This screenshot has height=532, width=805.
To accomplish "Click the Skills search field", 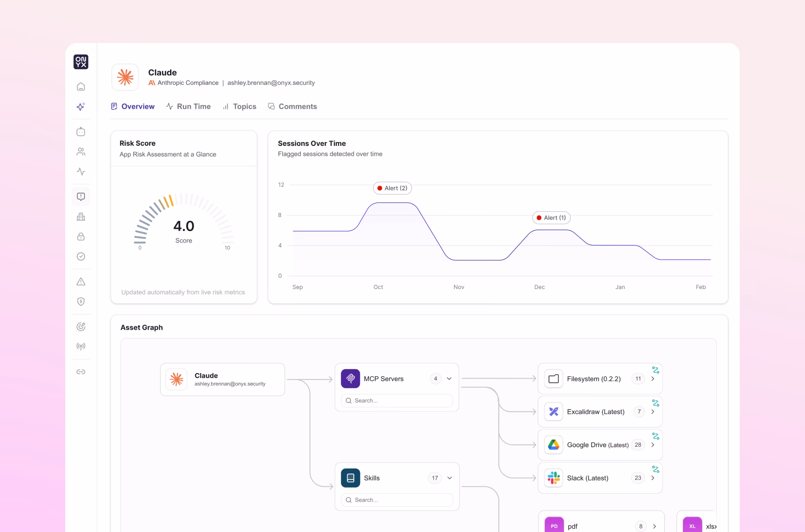I will tap(397, 500).
